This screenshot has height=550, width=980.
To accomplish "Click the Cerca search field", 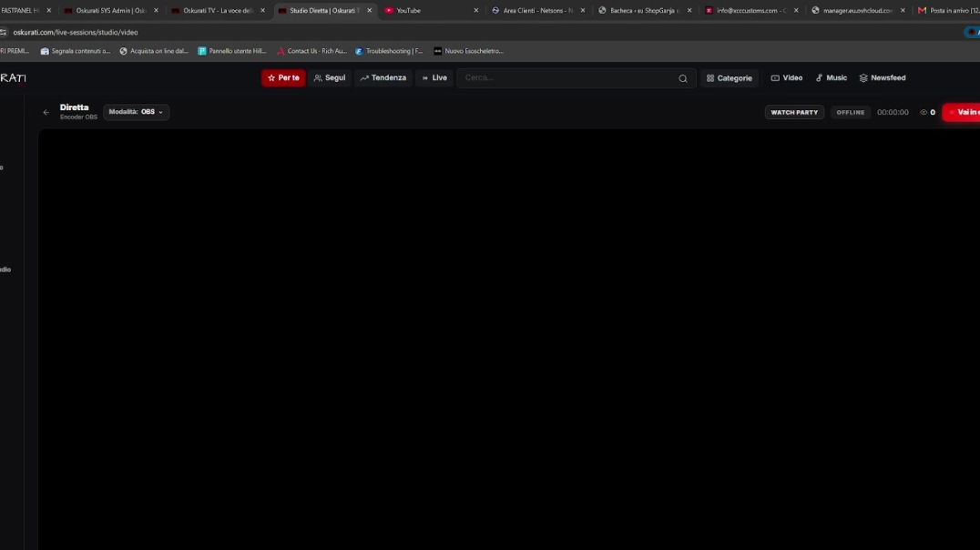I will pyautogui.click(x=568, y=78).
